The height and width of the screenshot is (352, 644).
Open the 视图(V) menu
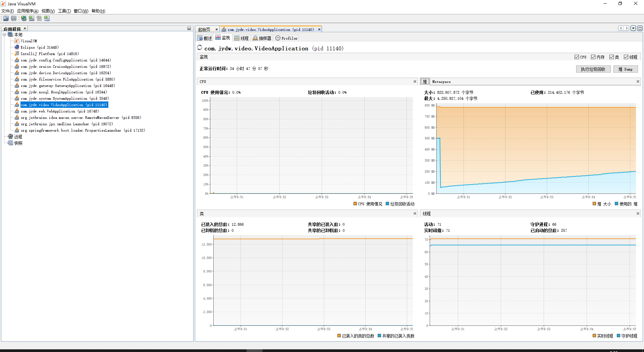pyautogui.click(x=48, y=11)
